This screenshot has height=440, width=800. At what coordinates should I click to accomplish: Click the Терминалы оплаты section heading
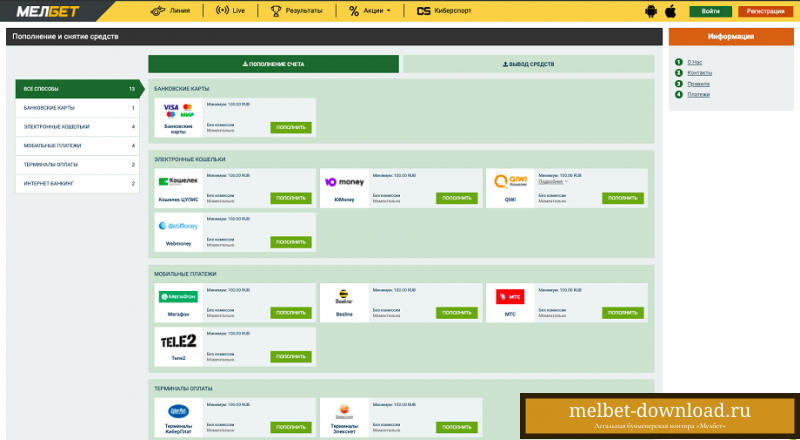pos(183,388)
